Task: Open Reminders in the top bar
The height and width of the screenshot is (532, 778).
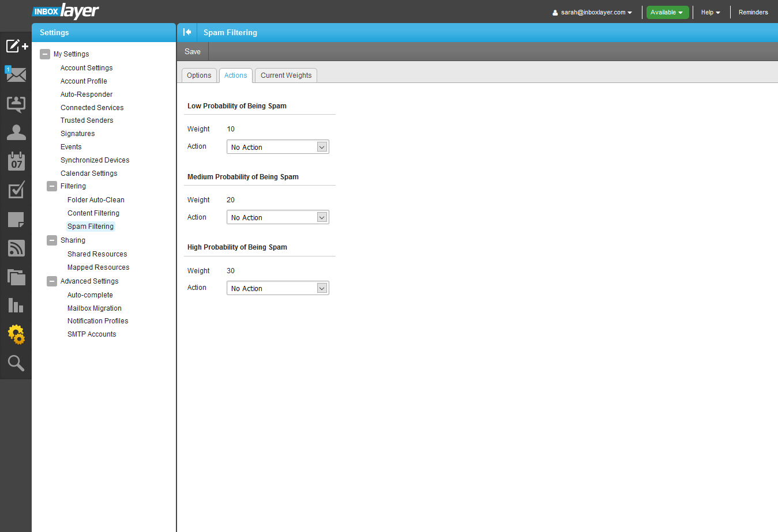Action: pyautogui.click(x=753, y=12)
